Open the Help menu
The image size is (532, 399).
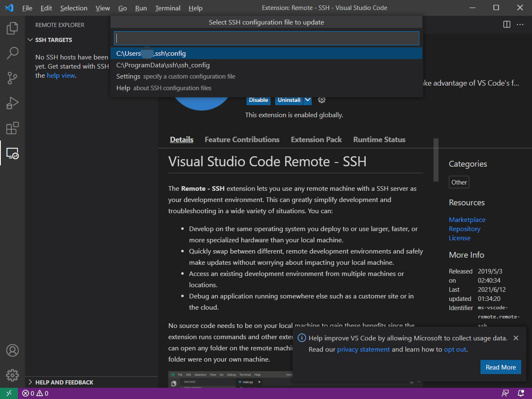coord(195,8)
